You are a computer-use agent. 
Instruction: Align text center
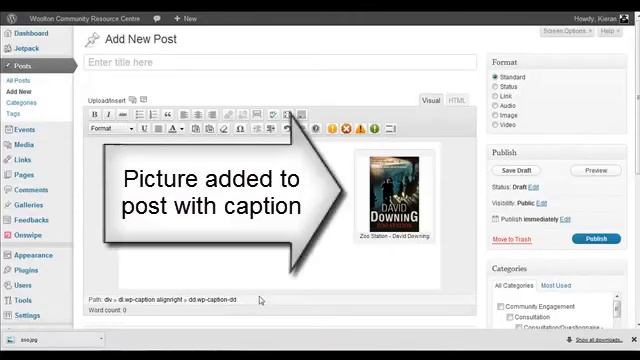pyautogui.click(x=198, y=115)
